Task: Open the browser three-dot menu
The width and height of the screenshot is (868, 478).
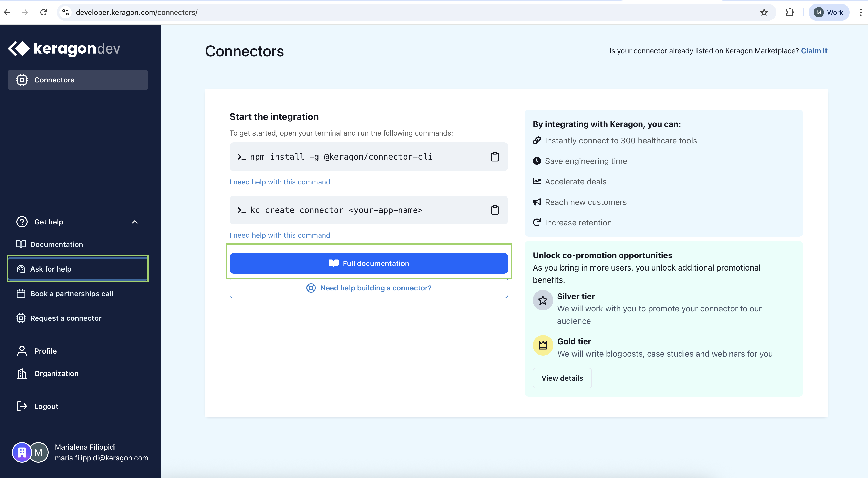Action: pyautogui.click(x=861, y=13)
